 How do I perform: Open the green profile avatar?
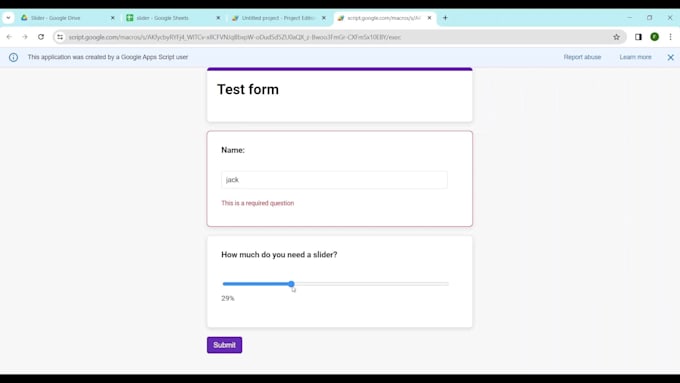click(654, 37)
